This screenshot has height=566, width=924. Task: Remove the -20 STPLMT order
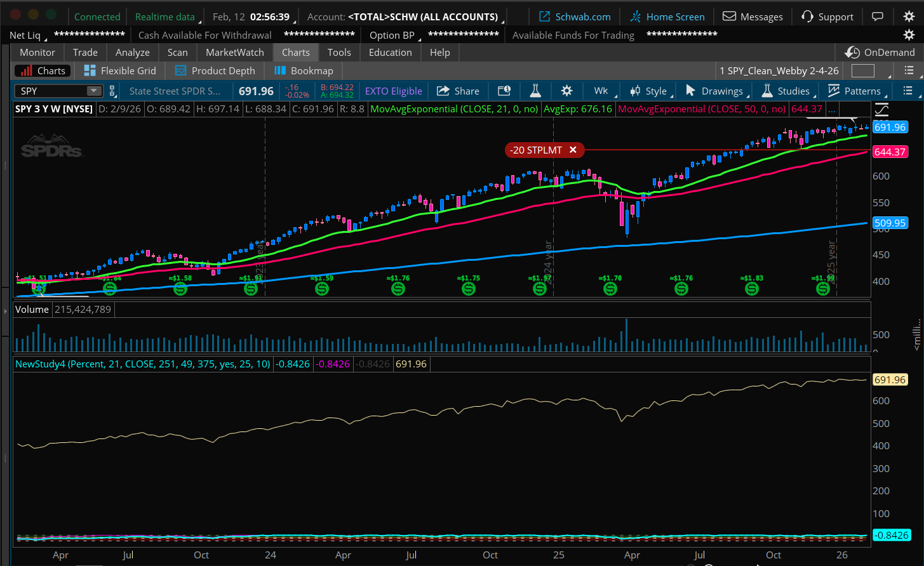[x=573, y=150]
